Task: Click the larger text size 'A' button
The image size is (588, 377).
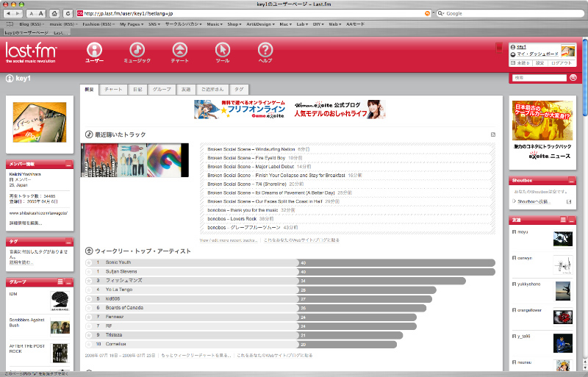Action: click(x=41, y=13)
